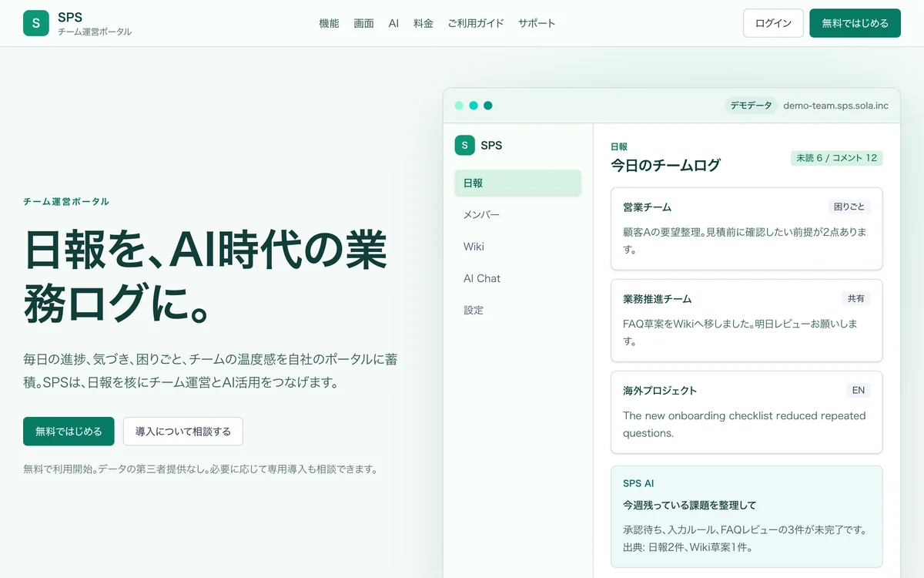Open the ご利用ガイド nav item
The width and height of the screenshot is (924, 578).
point(476,23)
